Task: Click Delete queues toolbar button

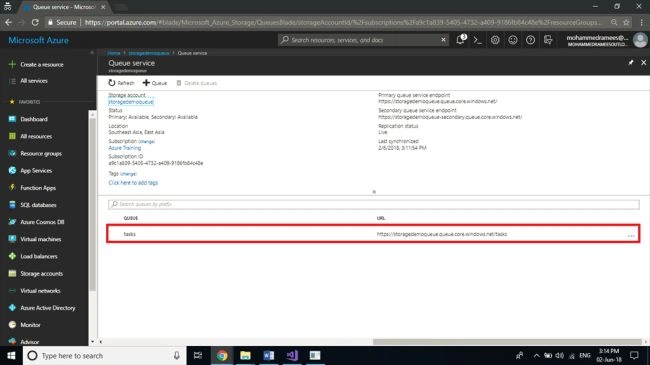Action: coord(196,83)
